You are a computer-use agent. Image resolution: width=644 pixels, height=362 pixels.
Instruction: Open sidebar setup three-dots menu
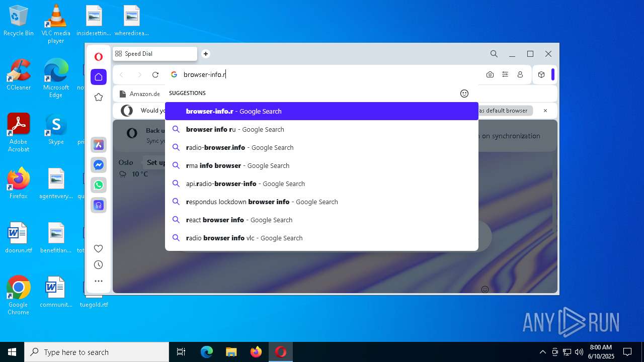pos(99,281)
